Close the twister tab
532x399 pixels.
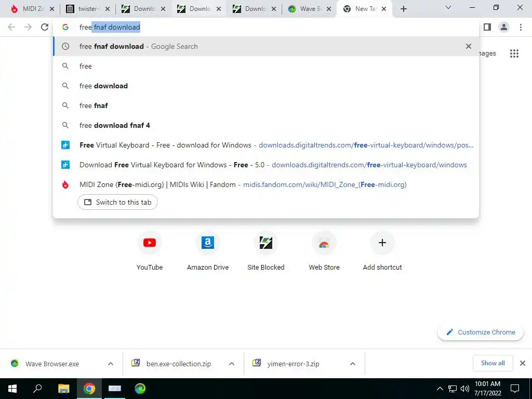click(x=107, y=9)
